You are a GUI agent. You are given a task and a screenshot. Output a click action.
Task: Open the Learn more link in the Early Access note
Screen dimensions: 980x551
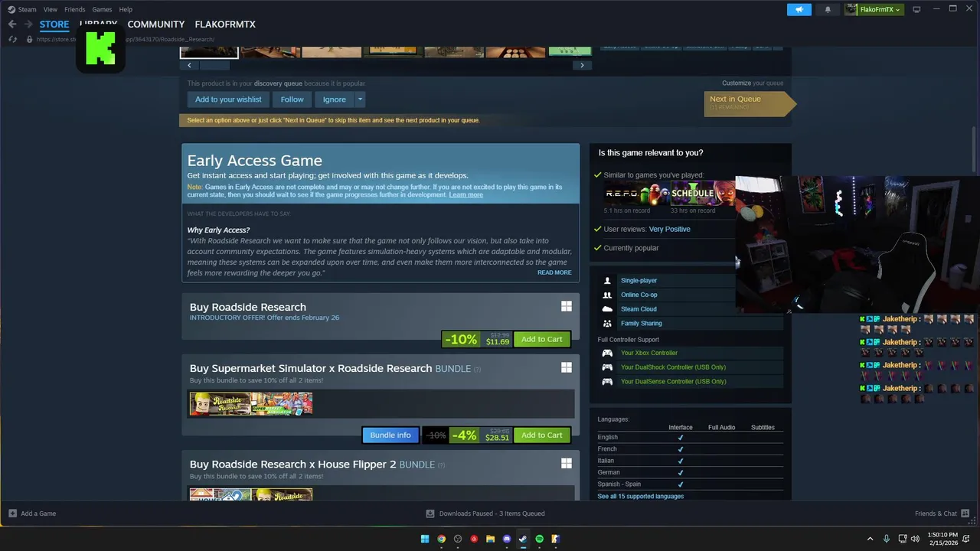tap(465, 195)
